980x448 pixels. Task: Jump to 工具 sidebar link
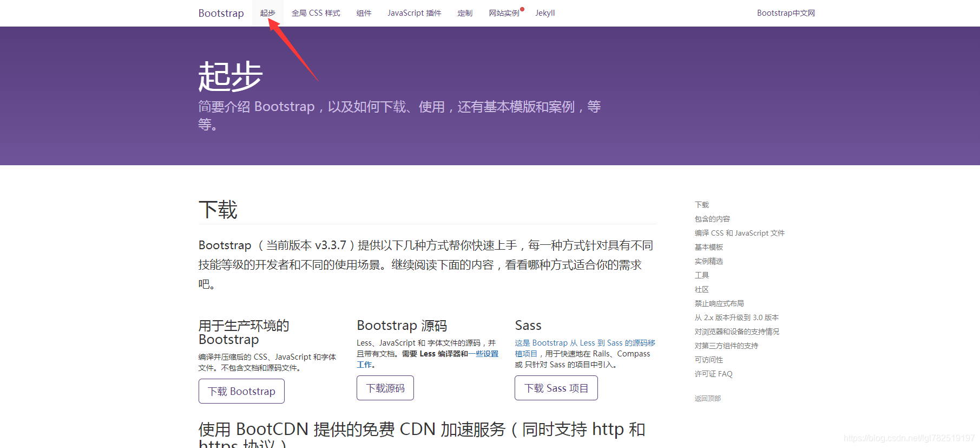702,275
